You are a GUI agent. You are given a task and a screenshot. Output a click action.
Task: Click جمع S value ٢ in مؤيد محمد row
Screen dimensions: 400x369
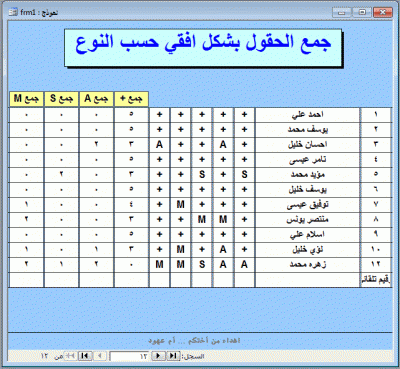tap(61, 174)
